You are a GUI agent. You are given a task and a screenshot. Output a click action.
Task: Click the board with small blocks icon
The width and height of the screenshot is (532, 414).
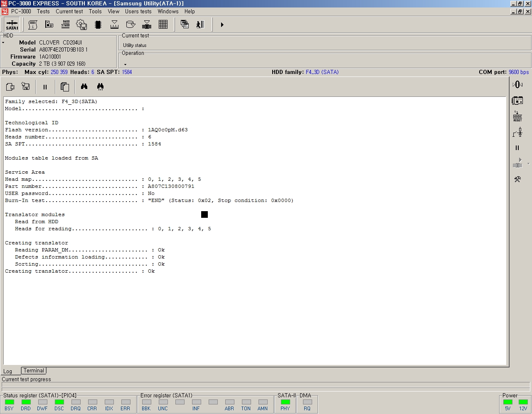pyautogui.click(x=49, y=25)
